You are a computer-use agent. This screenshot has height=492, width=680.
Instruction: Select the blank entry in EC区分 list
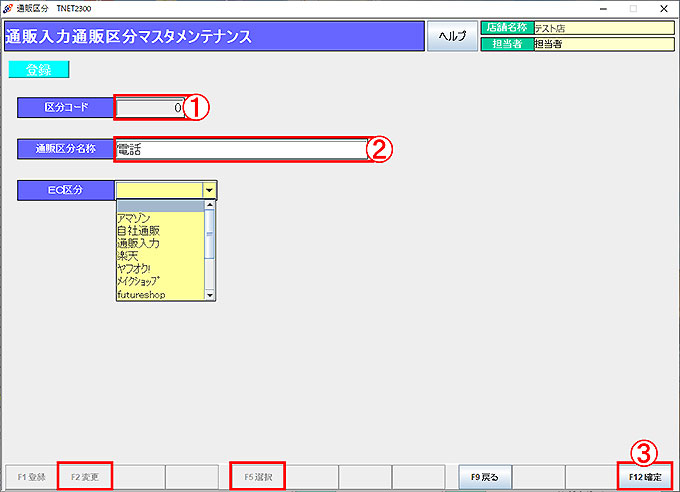pos(160,206)
